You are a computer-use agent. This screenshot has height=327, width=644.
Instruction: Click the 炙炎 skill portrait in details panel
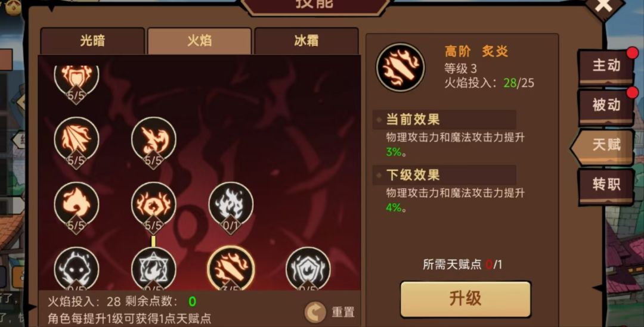coord(401,67)
